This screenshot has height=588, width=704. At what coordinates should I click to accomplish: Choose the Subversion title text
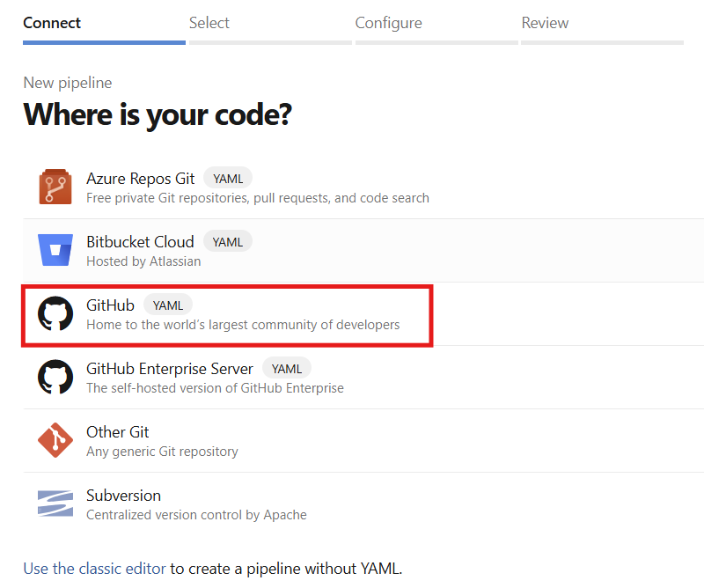point(123,496)
